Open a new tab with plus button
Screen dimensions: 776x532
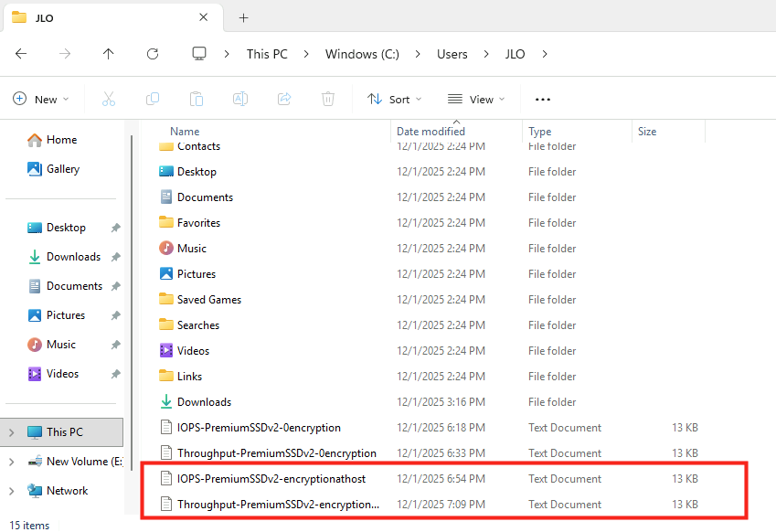click(x=244, y=17)
